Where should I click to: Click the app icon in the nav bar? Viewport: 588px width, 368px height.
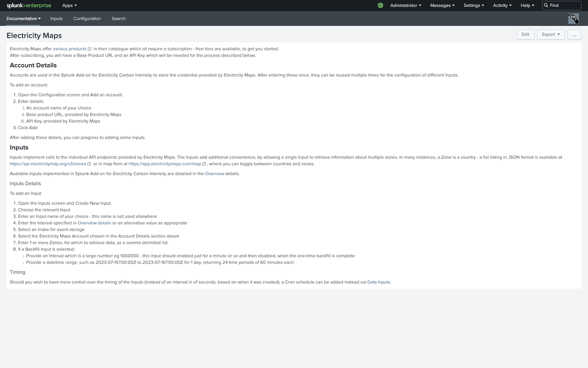pyautogui.click(x=573, y=19)
